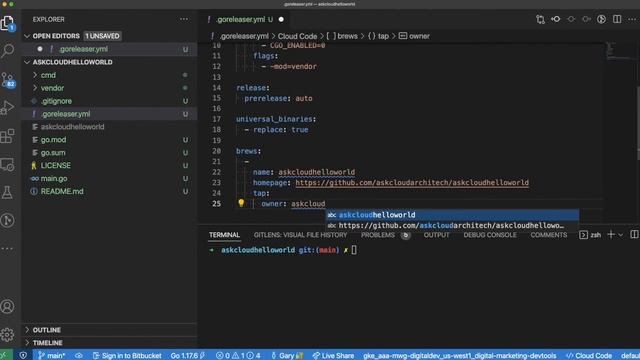
Task: Open Run and Debug view
Action: click(x=7, y=108)
